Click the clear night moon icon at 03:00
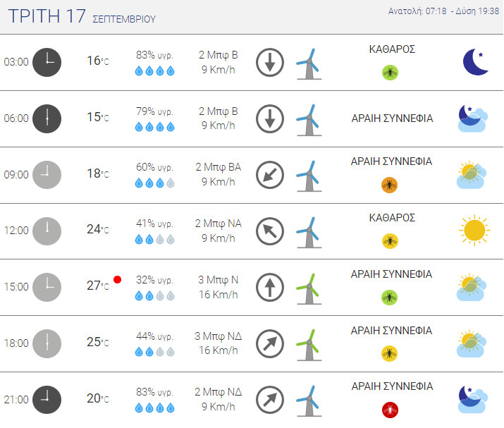 [476, 62]
